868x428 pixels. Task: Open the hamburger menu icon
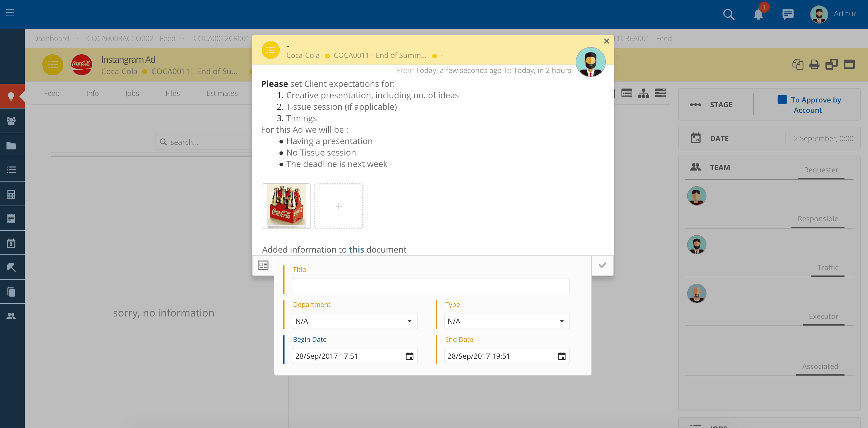[x=10, y=12]
